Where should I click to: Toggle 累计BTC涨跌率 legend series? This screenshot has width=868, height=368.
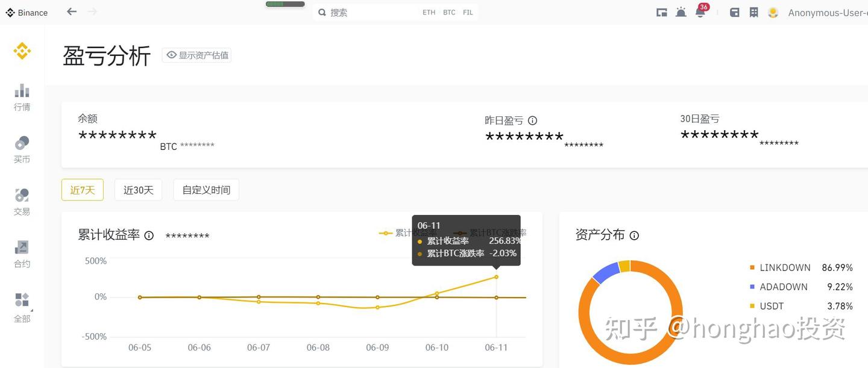tap(462, 233)
